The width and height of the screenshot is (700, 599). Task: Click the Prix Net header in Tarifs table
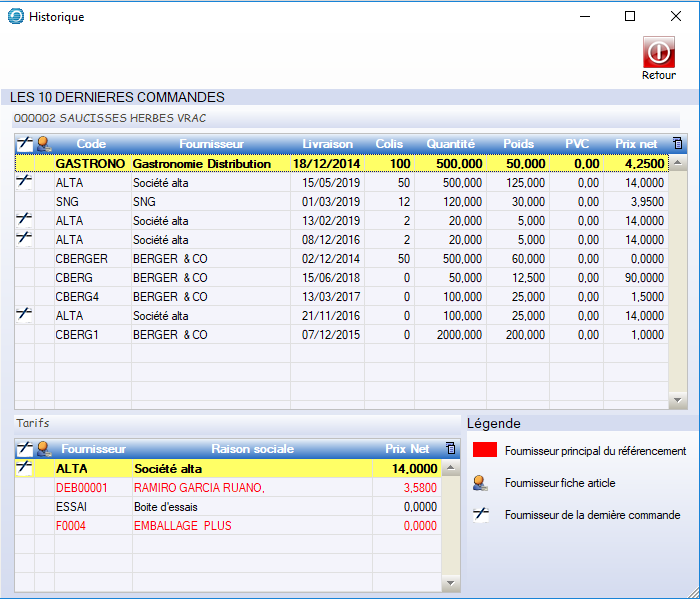pyautogui.click(x=407, y=449)
